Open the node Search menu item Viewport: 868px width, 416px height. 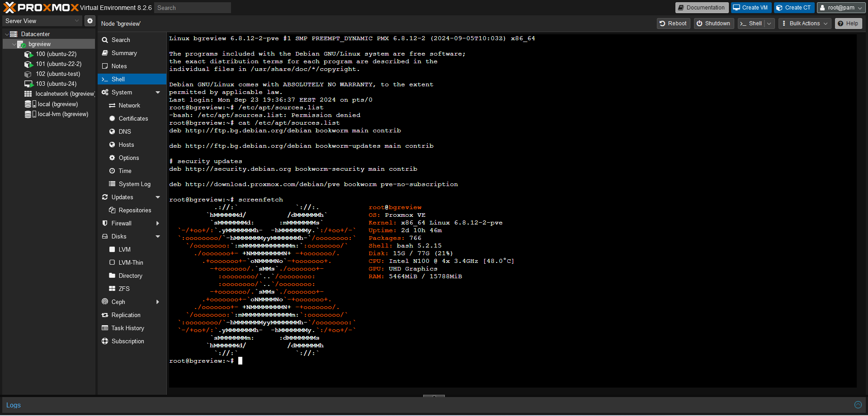tap(132, 40)
